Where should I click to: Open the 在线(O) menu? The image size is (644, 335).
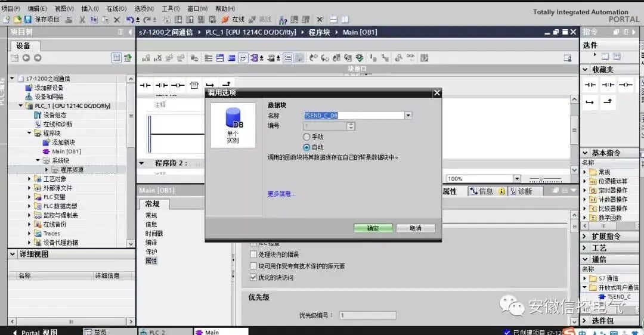[x=117, y=8]
